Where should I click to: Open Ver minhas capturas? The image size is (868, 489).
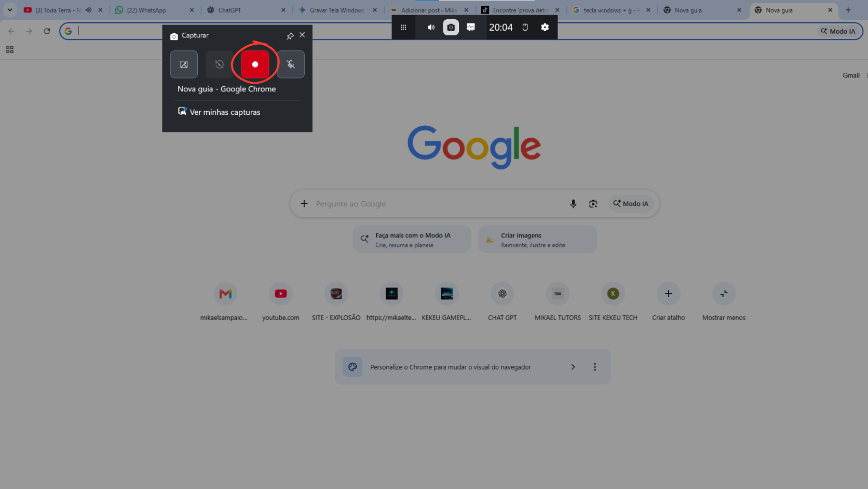tap(219, 112)
